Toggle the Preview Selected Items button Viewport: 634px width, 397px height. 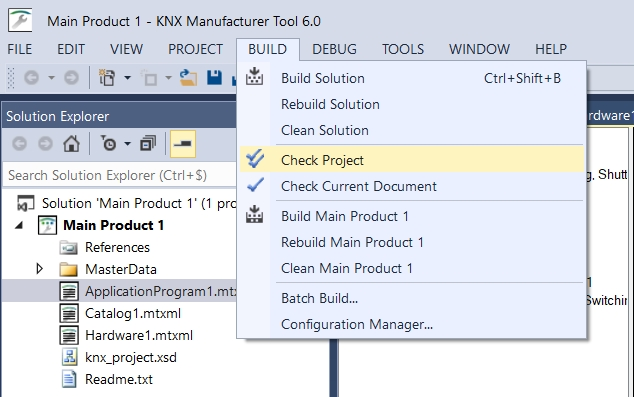point(183,144)
